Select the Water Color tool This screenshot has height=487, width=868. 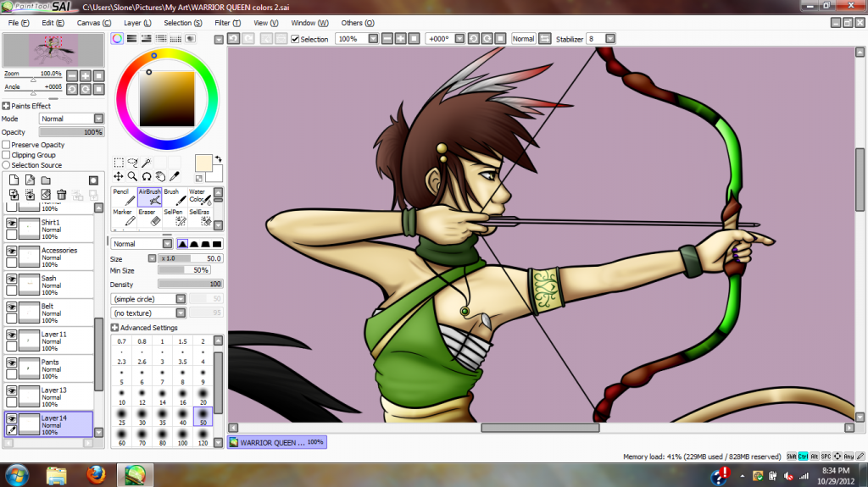[200, 197]
